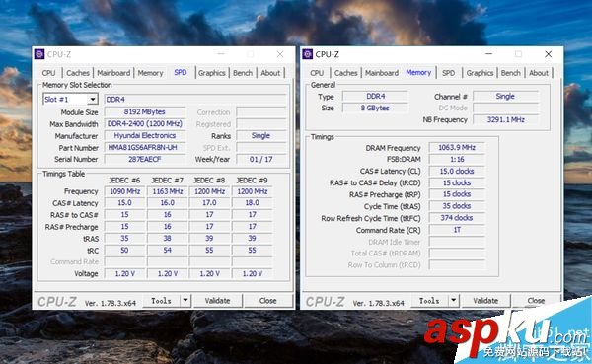Image resolution: width=592 pixels, height=364 pixels.
Task: Click Row Refresh Cycle Time value 374 clocks
Action: point(457,218)
